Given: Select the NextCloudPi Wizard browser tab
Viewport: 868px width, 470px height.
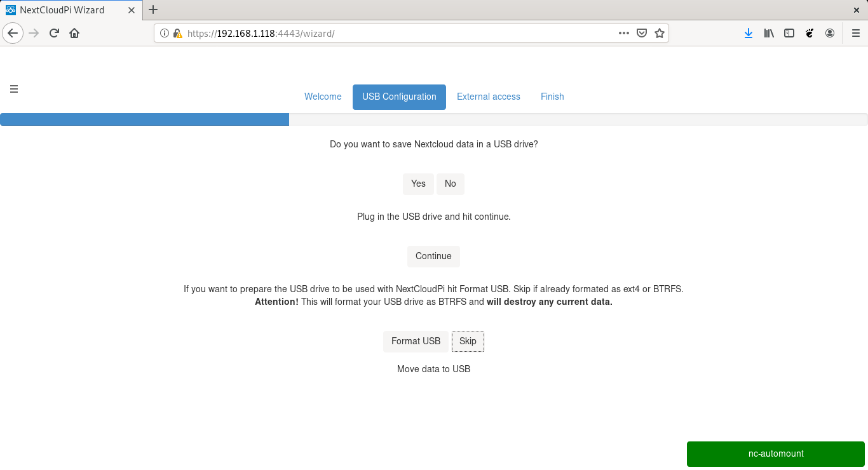Looking at the screenshot, I should coord(72,10).
